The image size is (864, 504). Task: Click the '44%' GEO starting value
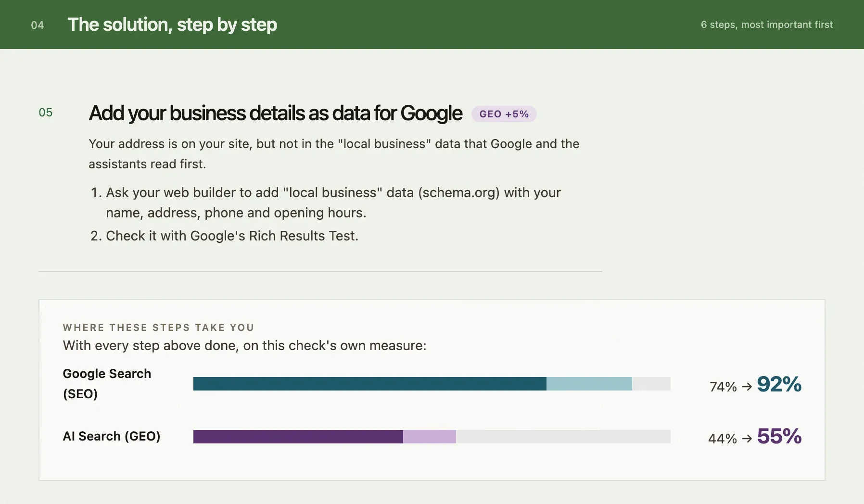(x=723, y=439)
